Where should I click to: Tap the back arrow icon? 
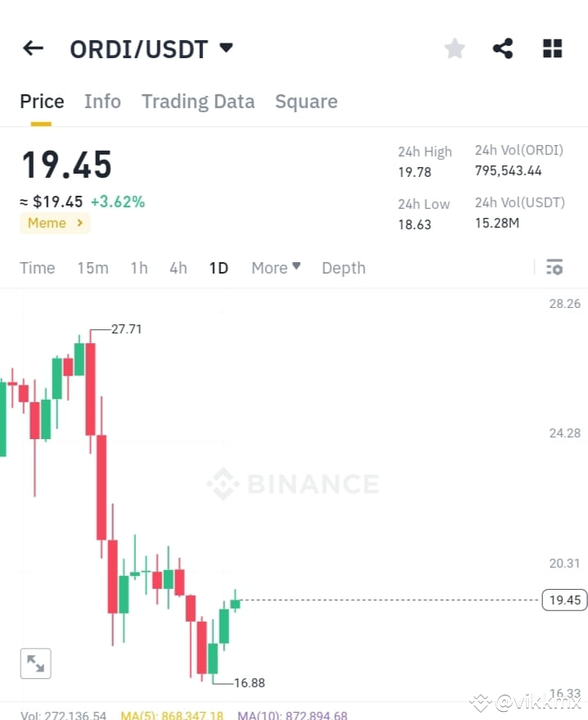click(x=33, y=48)
